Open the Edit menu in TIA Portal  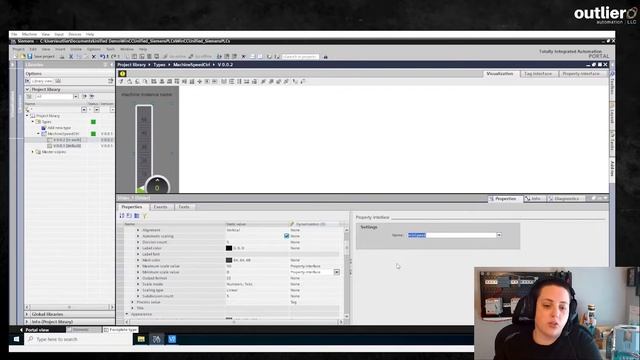[x=33, y=49]
